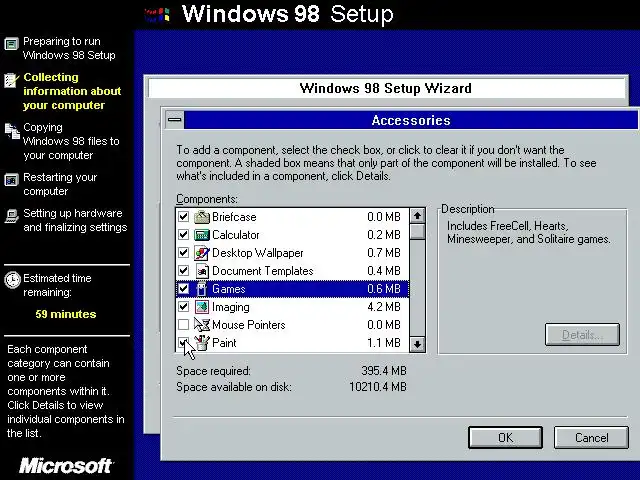
Task: Click the OK button
Action: [505, 438]
